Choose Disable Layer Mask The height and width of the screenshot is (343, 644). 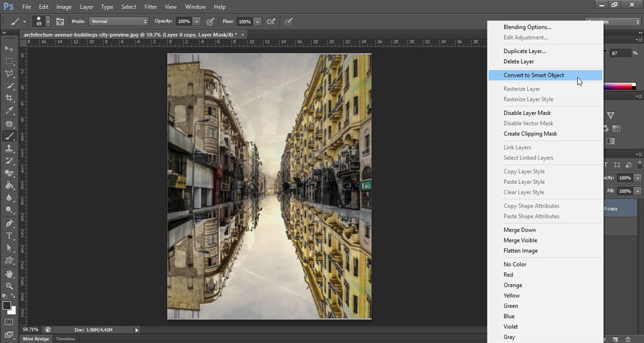[545, 113]
